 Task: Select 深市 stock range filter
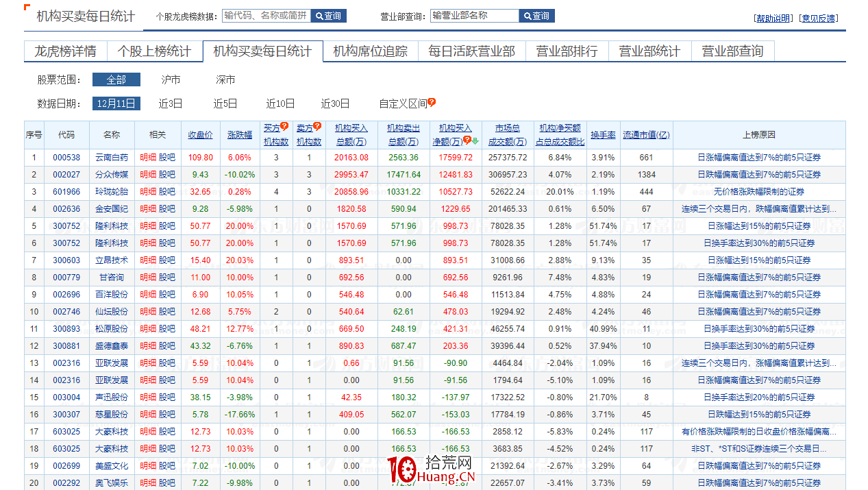click(225, 80)
